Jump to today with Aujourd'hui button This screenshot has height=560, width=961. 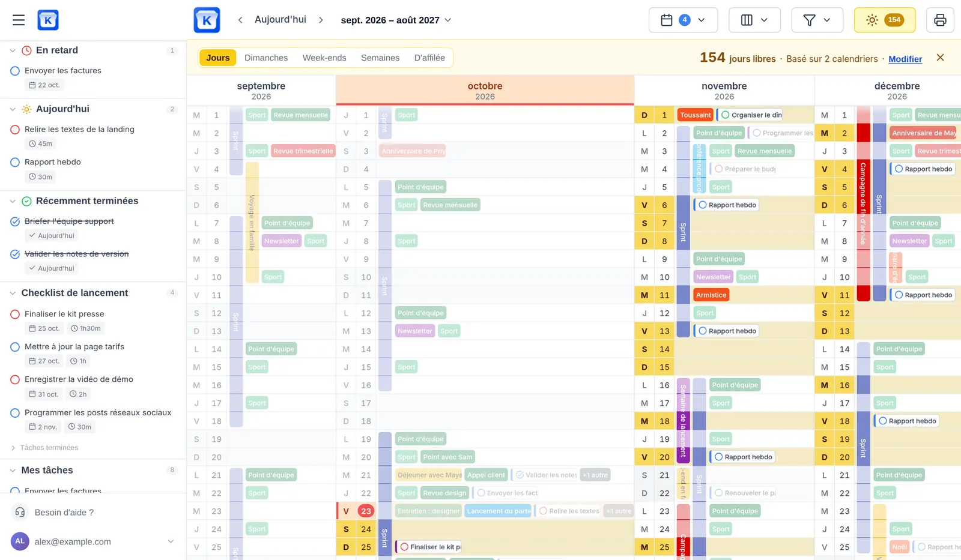[x=280, y=20]
